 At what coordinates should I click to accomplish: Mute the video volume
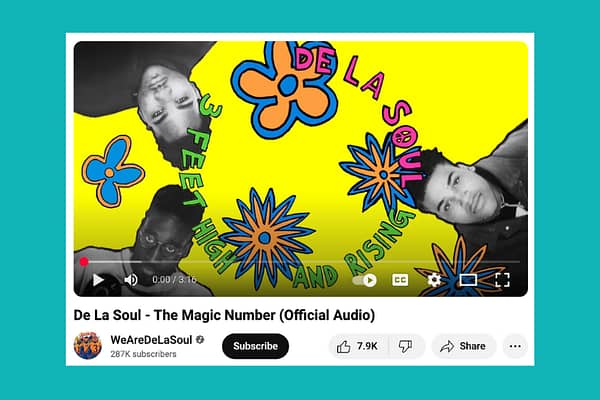coord(130,280)
